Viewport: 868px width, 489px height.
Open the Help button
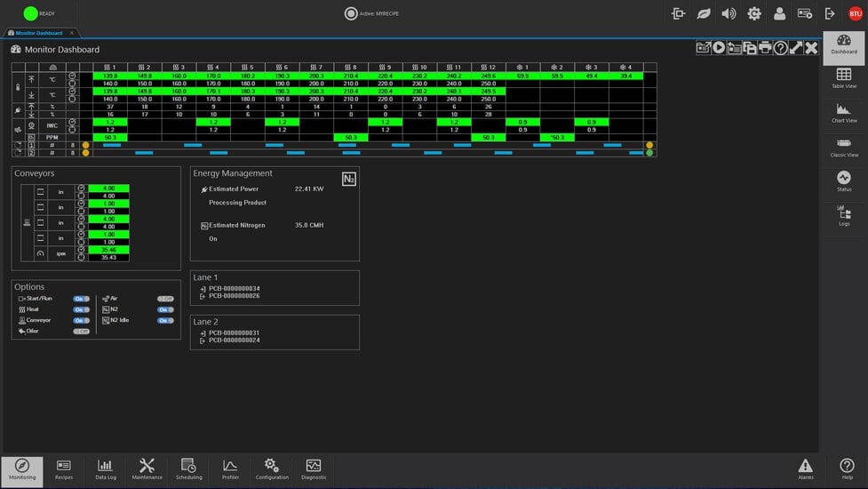[x=847, y=469]
